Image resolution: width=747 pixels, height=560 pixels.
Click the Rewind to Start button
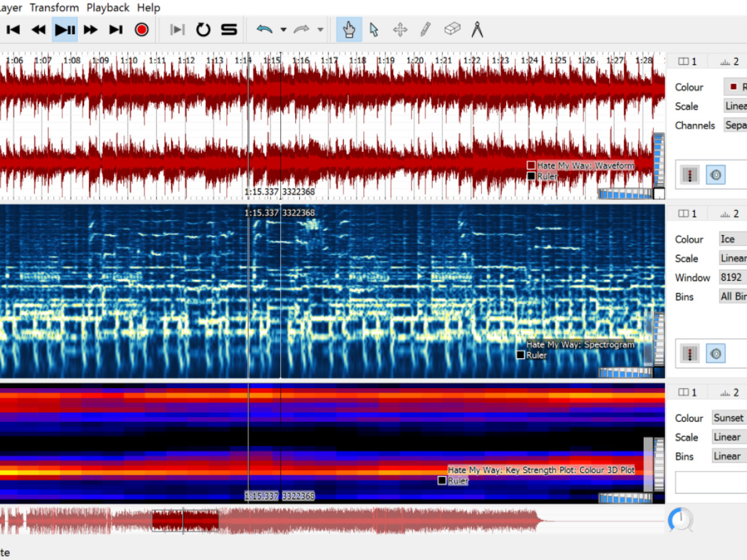coord(13,29)
